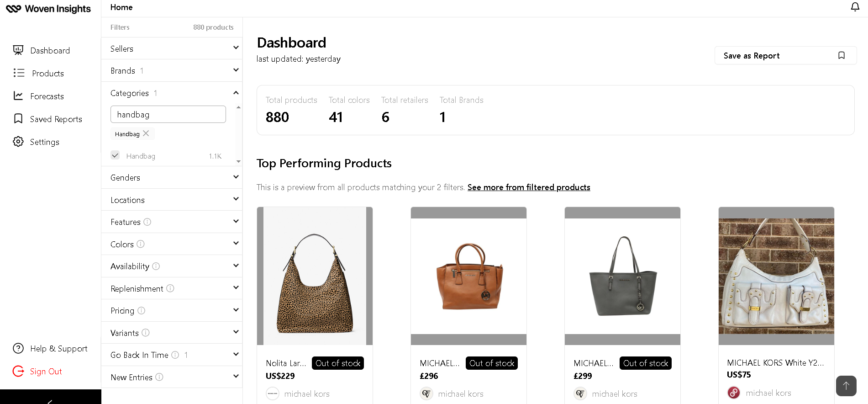Click the grey tote bag thumbnail

(622, 276)
